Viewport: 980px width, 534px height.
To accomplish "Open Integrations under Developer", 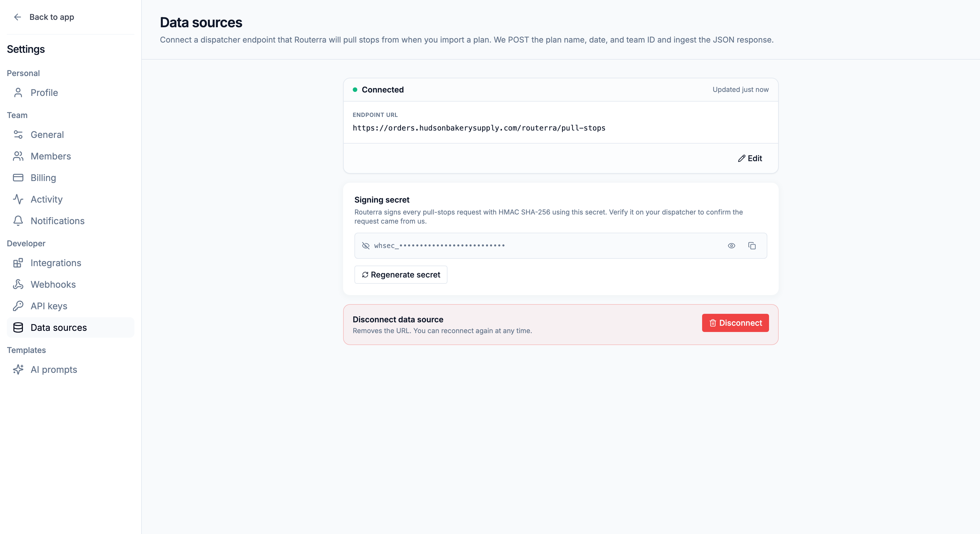I will point(70,263).
